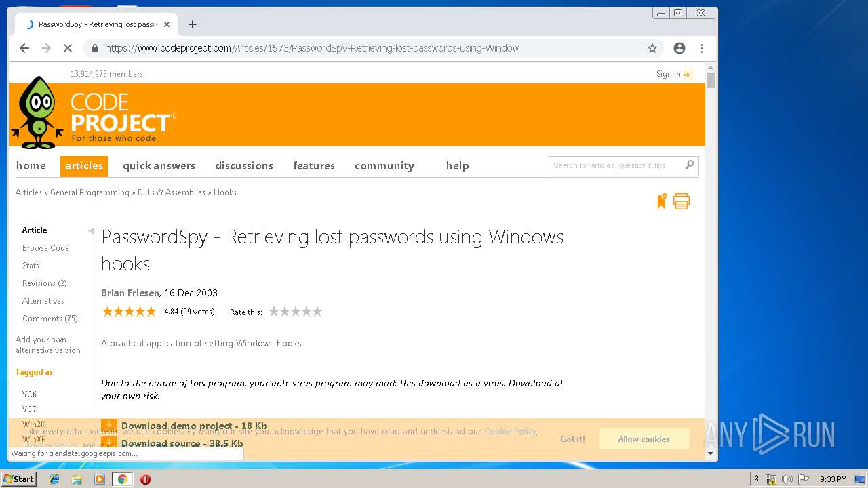Rate article with the fifth gray star

click(317, 312)
